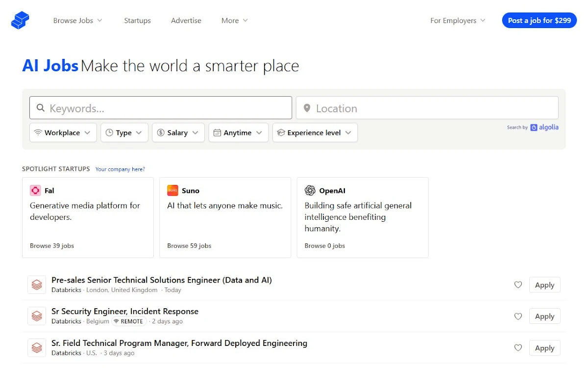
Task: Expand the More navigation menu
Action: tap(235, 21)
